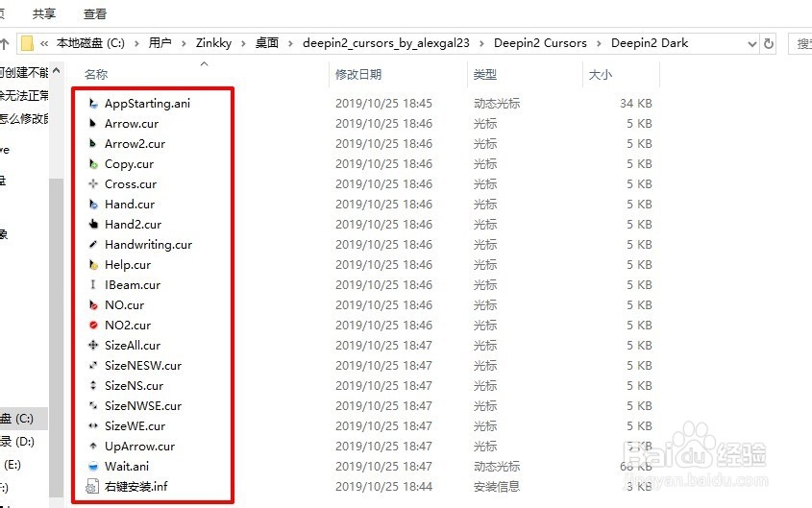The width and height of the screenshot is (812, 508).
Task: Expand chevron after Deepin2 Cursors breadcrumb
Action: (600, 43)
